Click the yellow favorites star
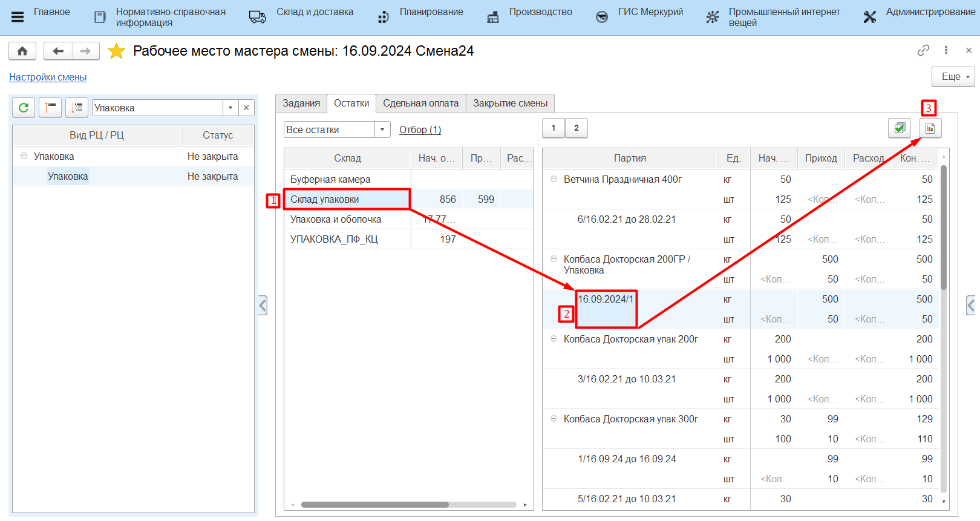980x521 pixels. (116, 51)
